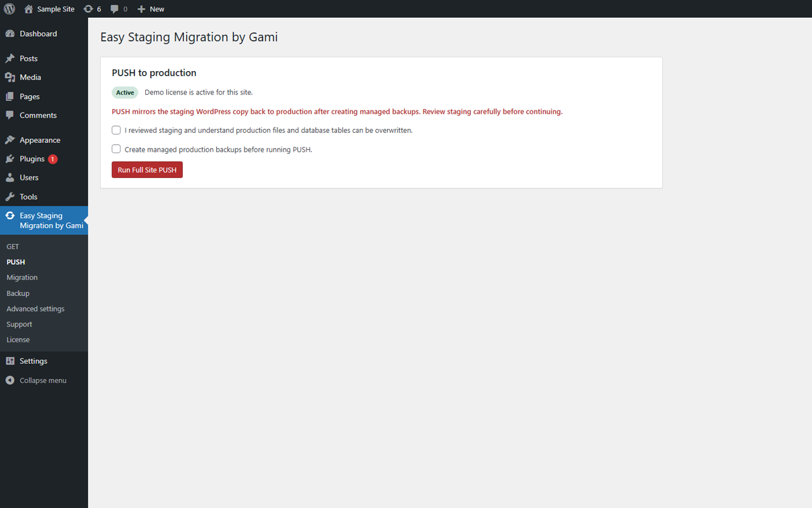Click the page title Easy Staging Migration by Gami
The image size is (812, 508).
[189, 37]
